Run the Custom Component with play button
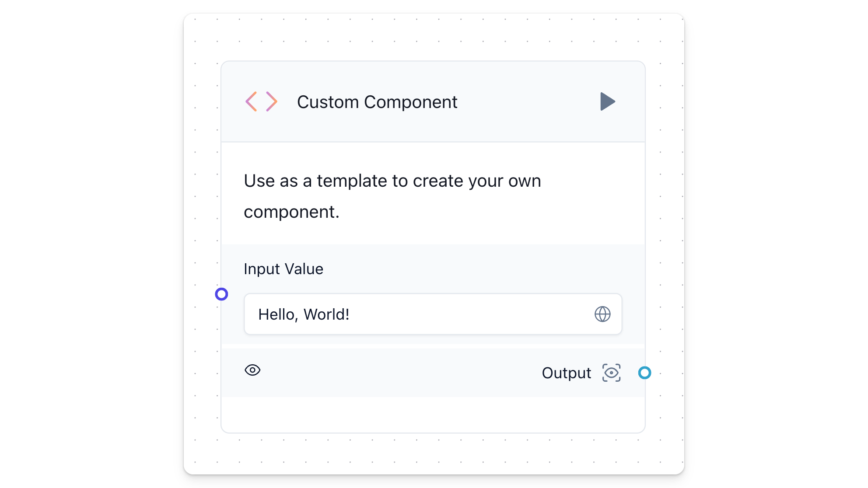868x488 pixels. pos(607,101)
